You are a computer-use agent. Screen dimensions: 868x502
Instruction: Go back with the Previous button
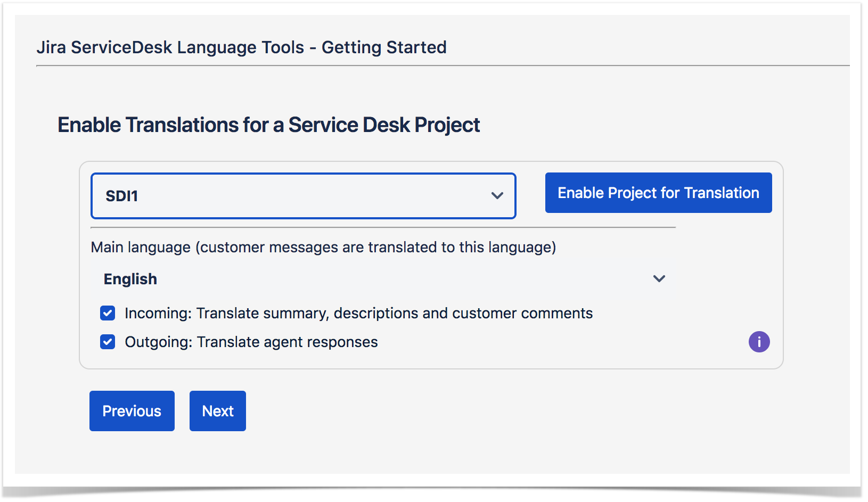132,411
